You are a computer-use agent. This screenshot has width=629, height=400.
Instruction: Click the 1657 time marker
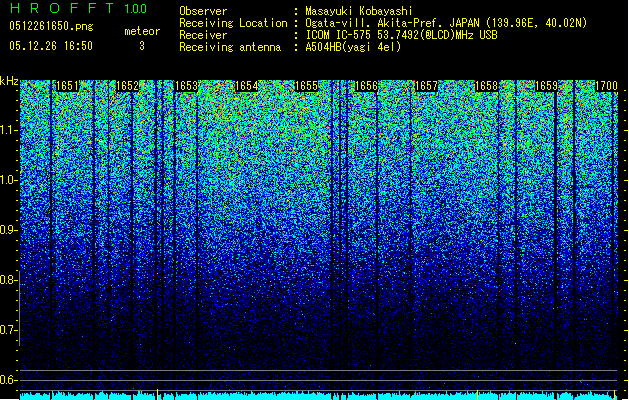coord(426,86)
